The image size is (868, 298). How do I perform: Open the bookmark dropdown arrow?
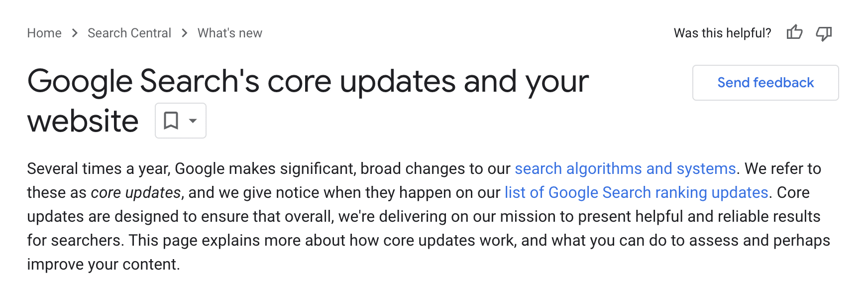point(193,121)
